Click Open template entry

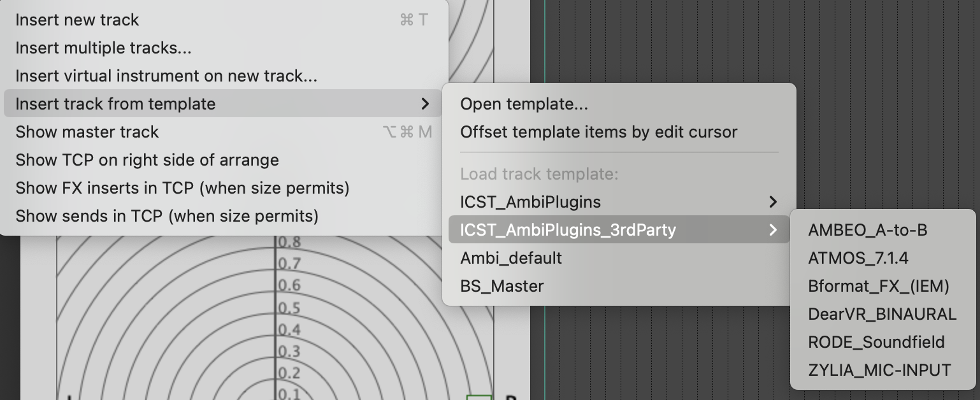[524, 104]
